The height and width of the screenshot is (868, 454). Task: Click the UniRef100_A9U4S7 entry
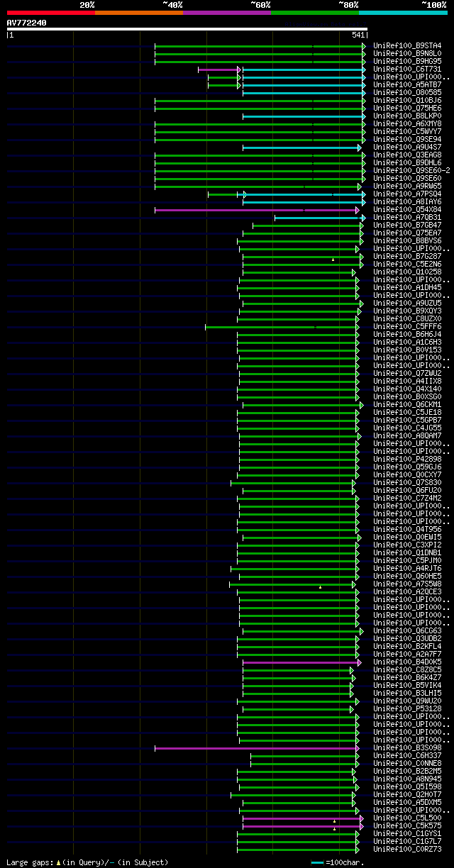coord(407,148)
